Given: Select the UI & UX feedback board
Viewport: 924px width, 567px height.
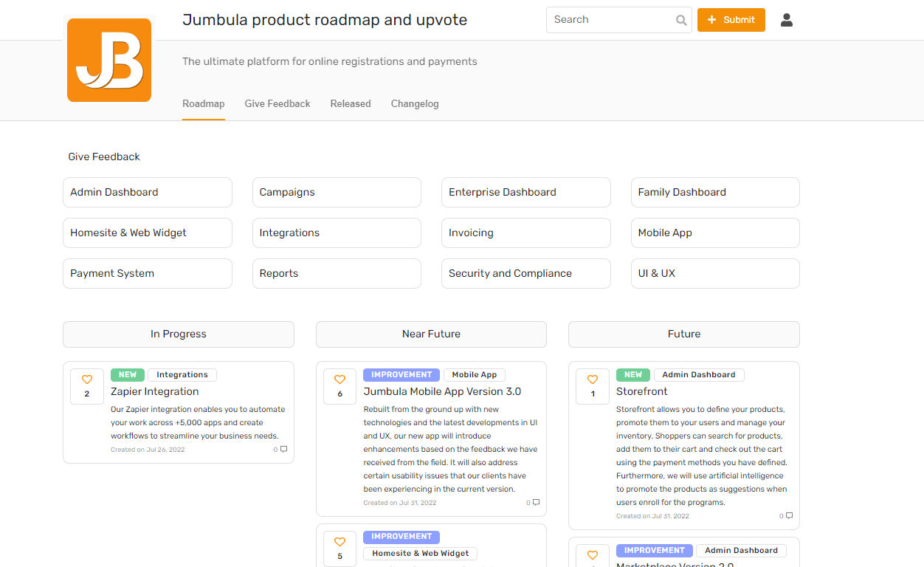Looking at the screenshot, I should 715,273.
